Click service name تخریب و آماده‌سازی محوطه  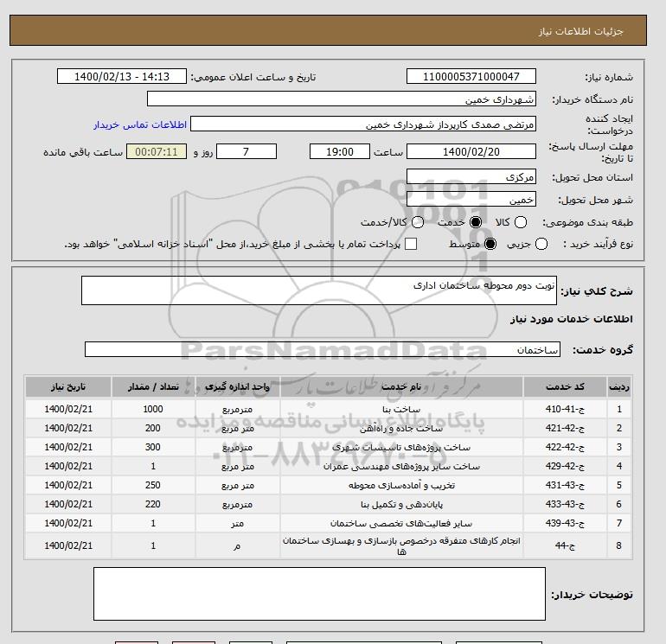[401, 485]
